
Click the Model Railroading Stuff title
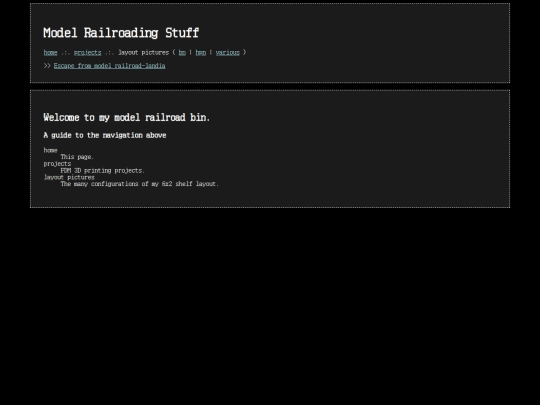point(121,33)
